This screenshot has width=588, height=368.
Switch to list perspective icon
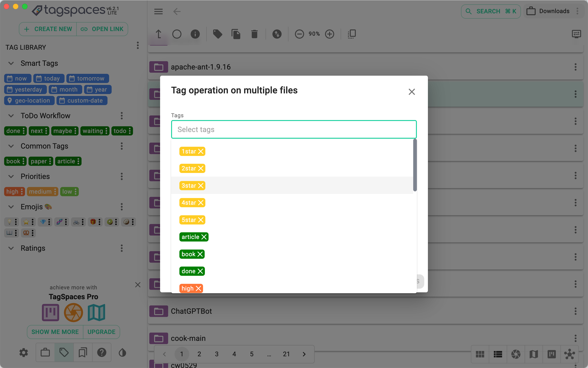pos(498,354)
